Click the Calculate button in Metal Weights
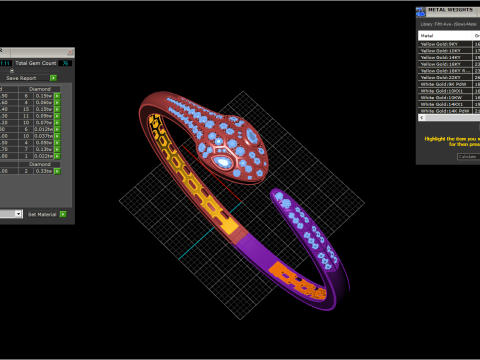Screen dimensions: 480x360 click(467, 157)
